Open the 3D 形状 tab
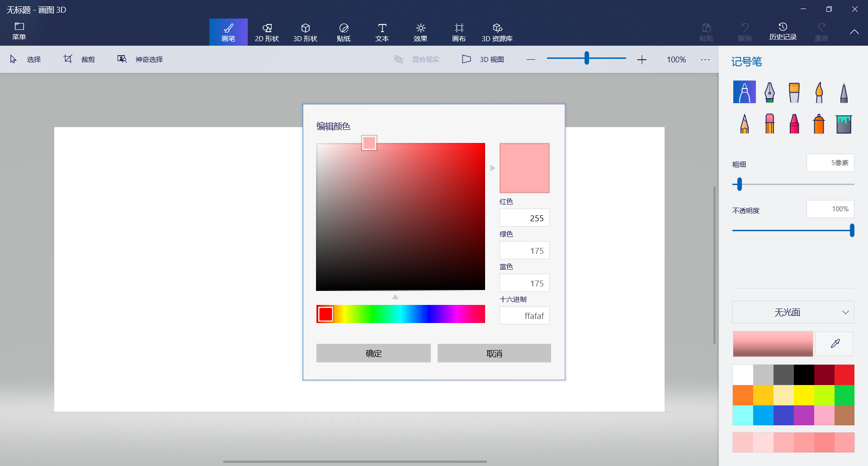Screen dimensions: 868x466 pos(305,32)
